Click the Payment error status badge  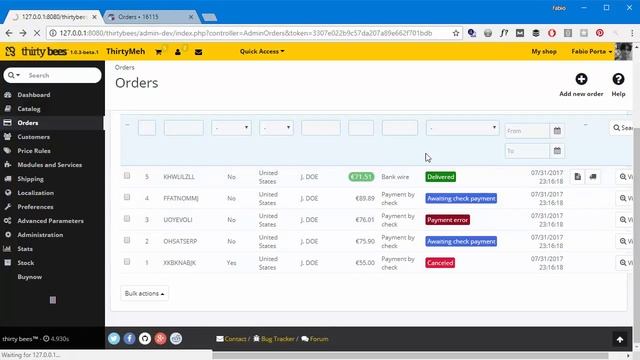[447, 220]
